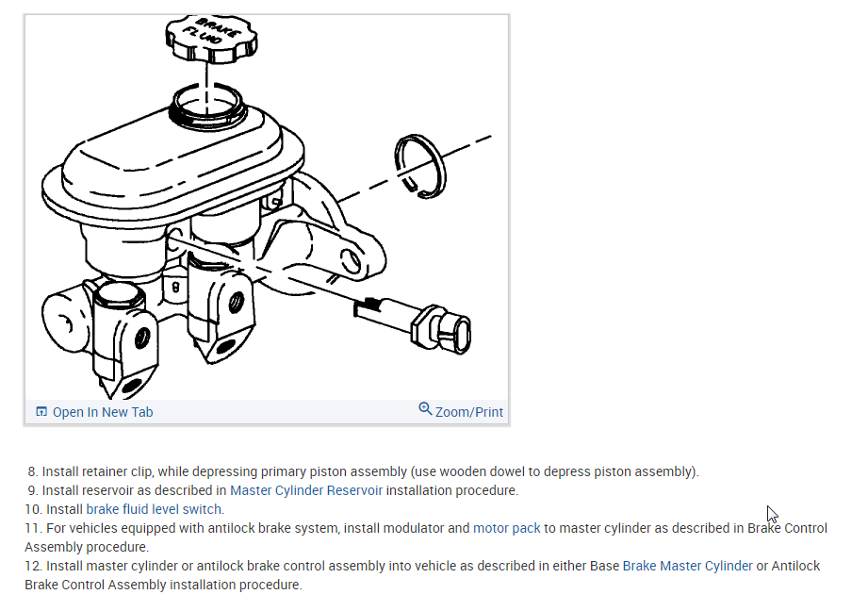868x611 pixels.
Task: Click the Zoom/Print magnifier icon
Action: (425, 409)
